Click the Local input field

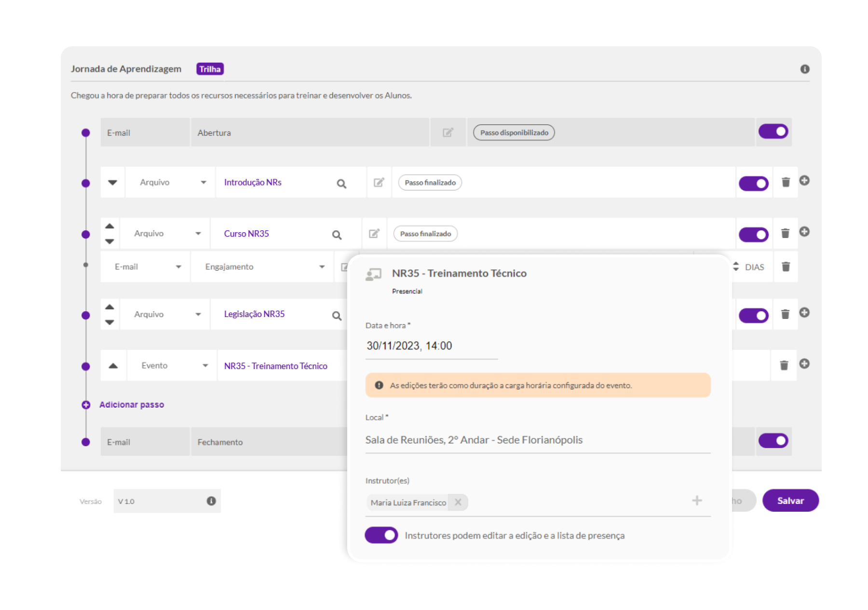click(x=538, y=440)
